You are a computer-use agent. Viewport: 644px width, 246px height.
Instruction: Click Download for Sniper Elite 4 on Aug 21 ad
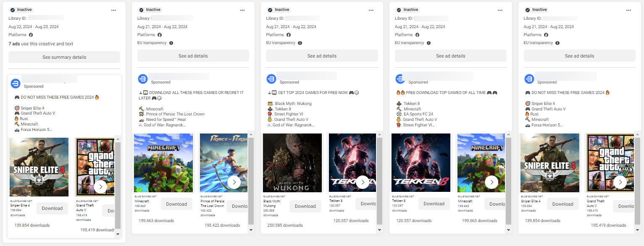563,204
